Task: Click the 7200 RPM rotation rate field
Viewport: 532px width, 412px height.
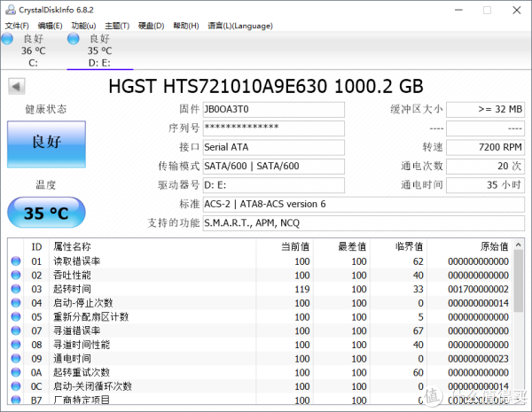Action: coord(485,147)
